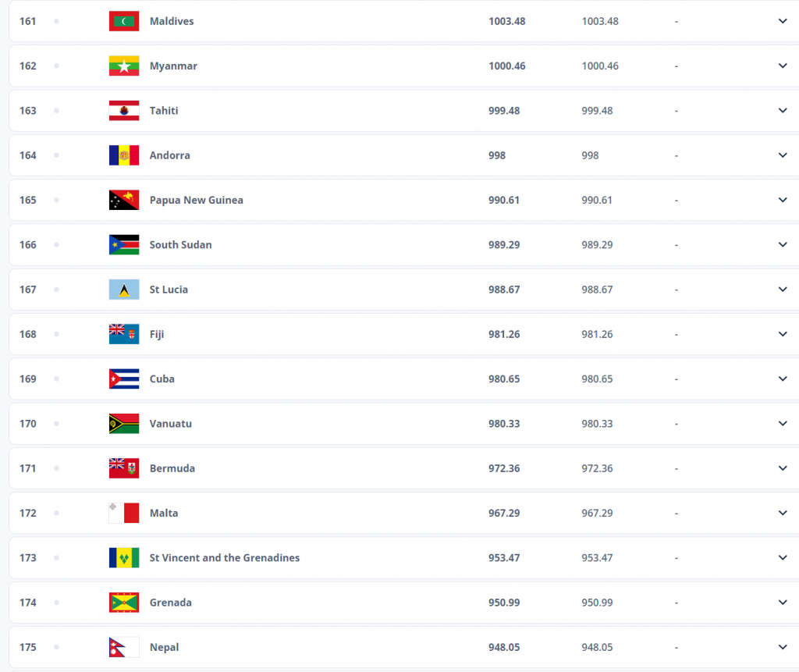Click the Tahiti flag icon

[124, 111]
